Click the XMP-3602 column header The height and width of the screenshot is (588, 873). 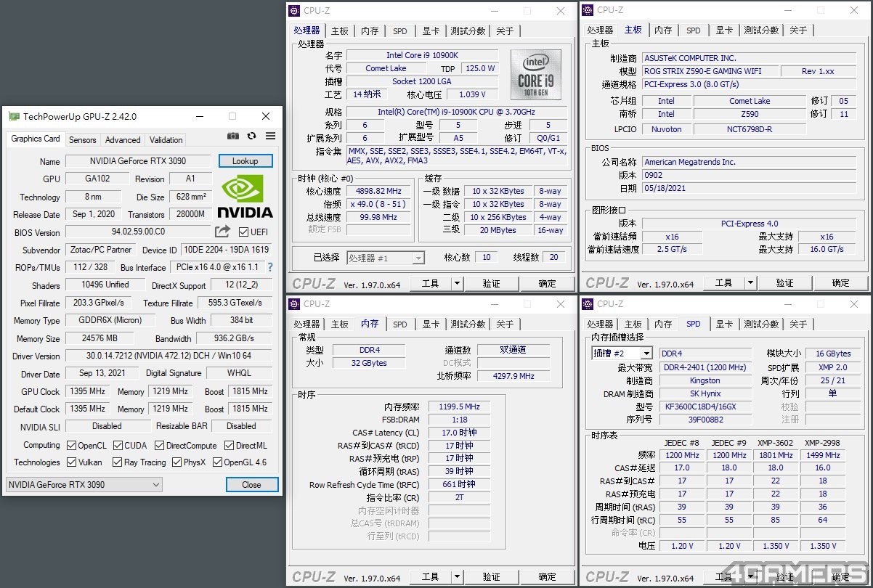pyautogui.click(x=776, y=443)
